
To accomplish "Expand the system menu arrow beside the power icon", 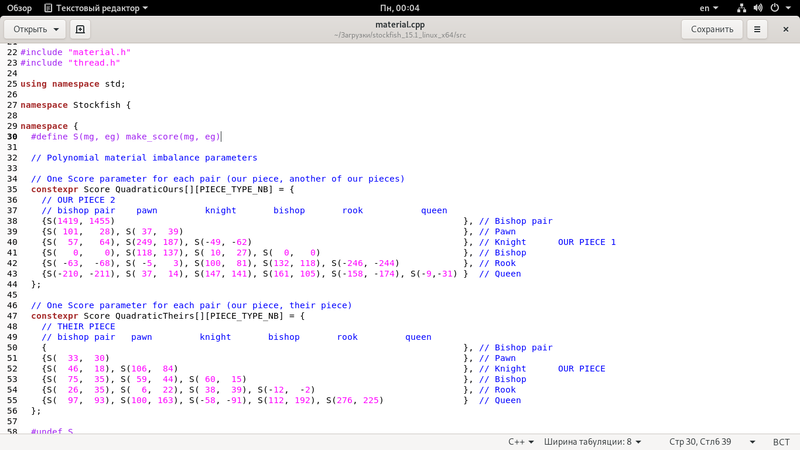I will (x=788, y=8).
